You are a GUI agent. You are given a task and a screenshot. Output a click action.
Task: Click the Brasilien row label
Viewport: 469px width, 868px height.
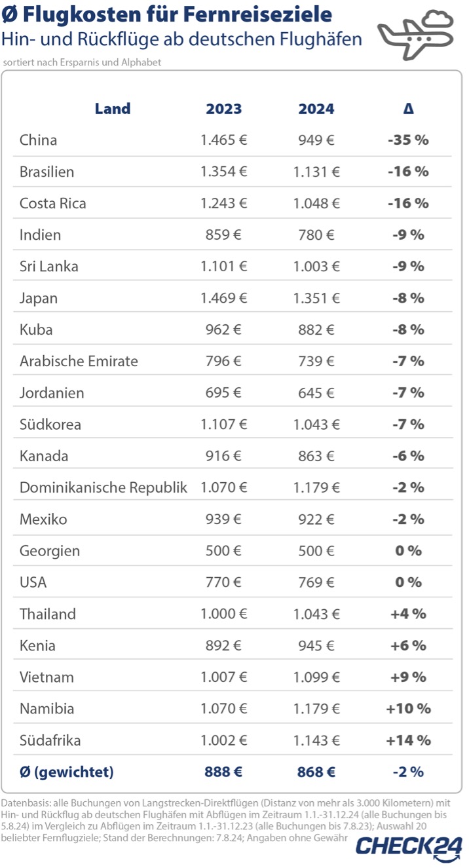47,172
